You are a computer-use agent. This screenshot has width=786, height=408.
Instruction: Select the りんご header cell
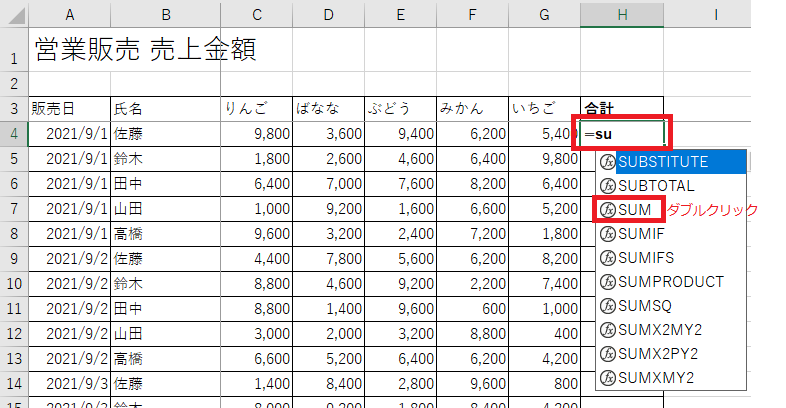tap(257, 109)
